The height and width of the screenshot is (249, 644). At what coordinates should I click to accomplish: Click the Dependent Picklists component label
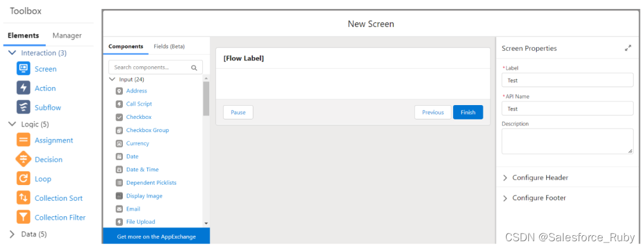pyautogui.click(x=151, y=183)
